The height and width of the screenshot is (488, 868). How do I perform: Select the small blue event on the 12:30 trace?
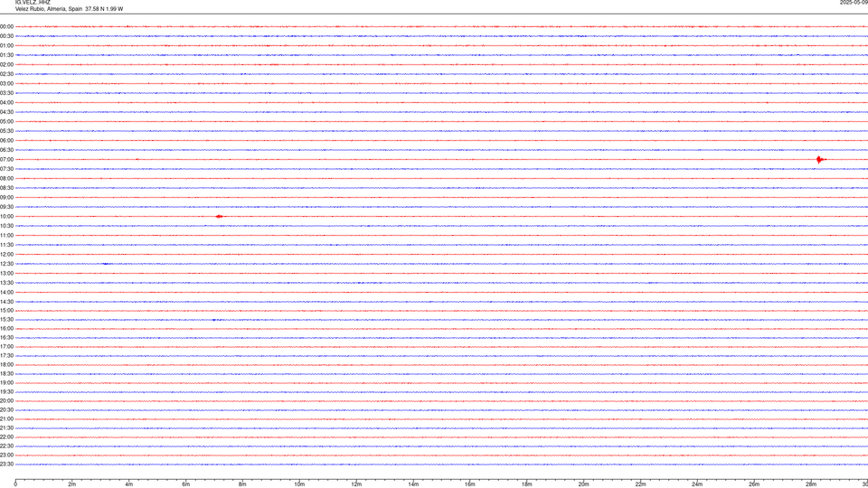107,264
